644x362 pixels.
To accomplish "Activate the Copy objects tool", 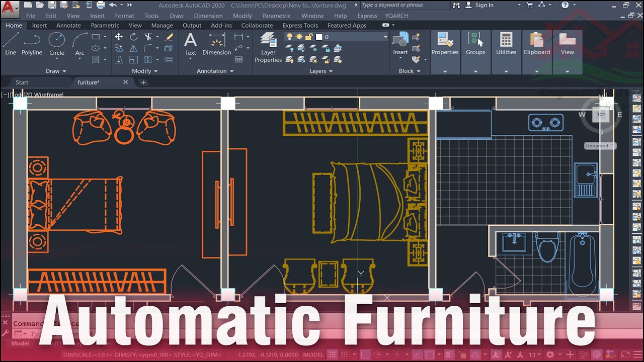I will (119, 48).
